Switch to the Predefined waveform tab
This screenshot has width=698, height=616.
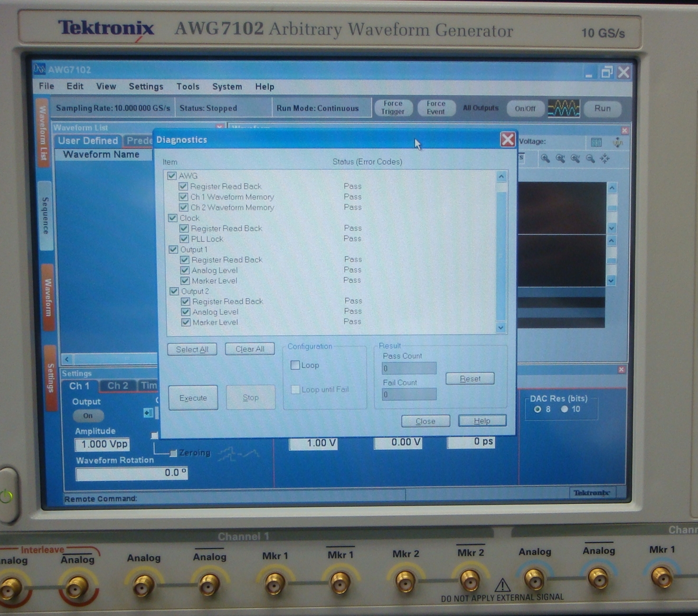point(139,140)
